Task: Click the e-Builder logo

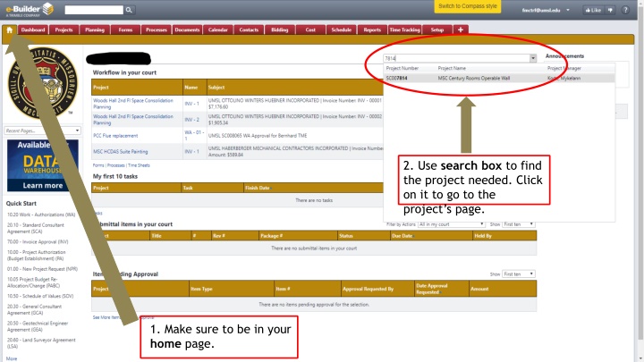Action: (29, 9)
